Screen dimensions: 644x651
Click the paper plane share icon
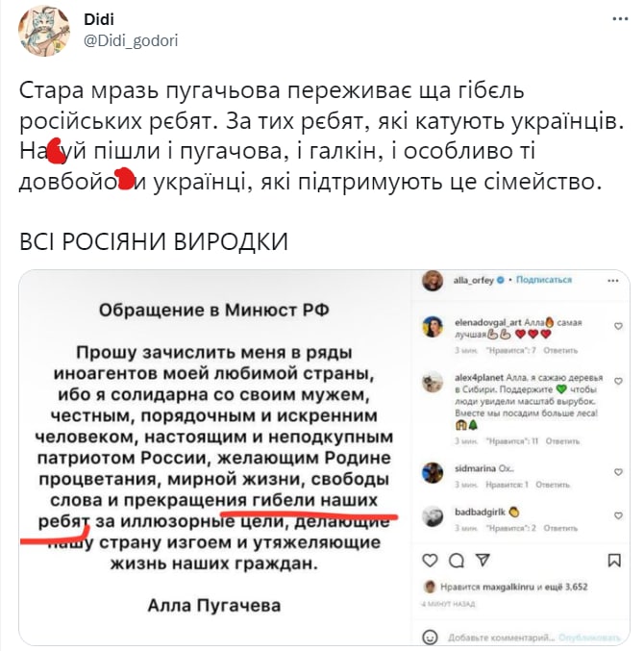(483, 560)
